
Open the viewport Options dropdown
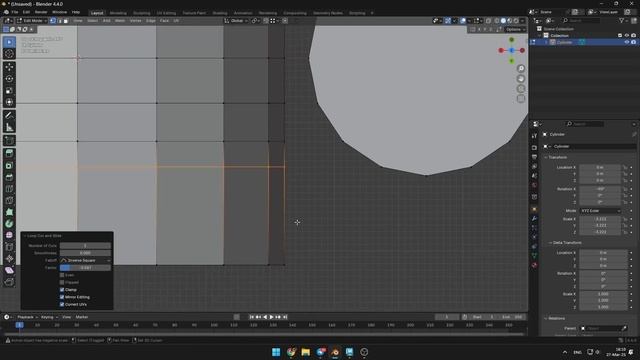(x=515, y=29)
